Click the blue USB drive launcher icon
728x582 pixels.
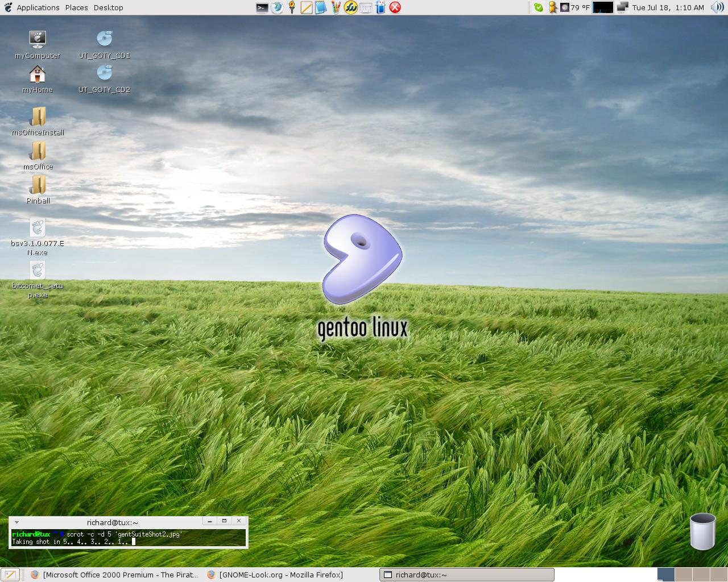coord(380,7)
